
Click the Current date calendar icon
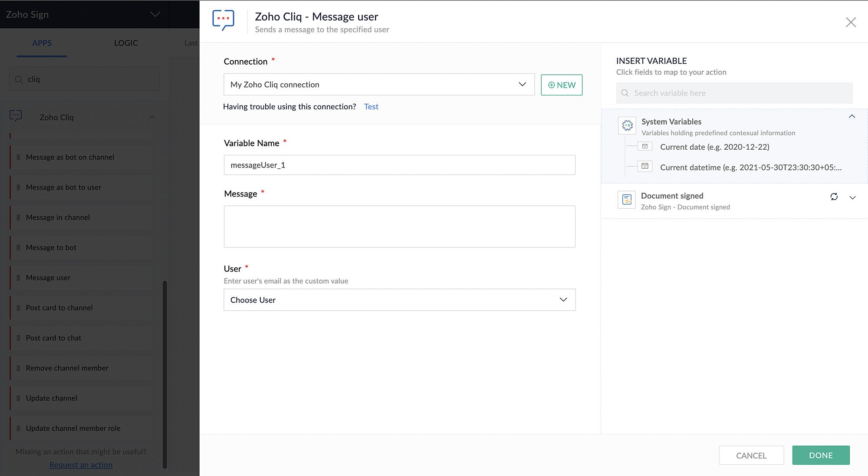(645, 147)
